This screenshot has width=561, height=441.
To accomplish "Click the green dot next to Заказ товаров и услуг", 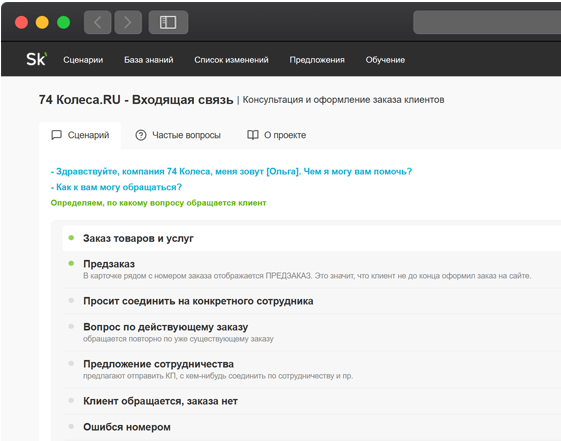I will pyautogui.click(x=71, y=237).
